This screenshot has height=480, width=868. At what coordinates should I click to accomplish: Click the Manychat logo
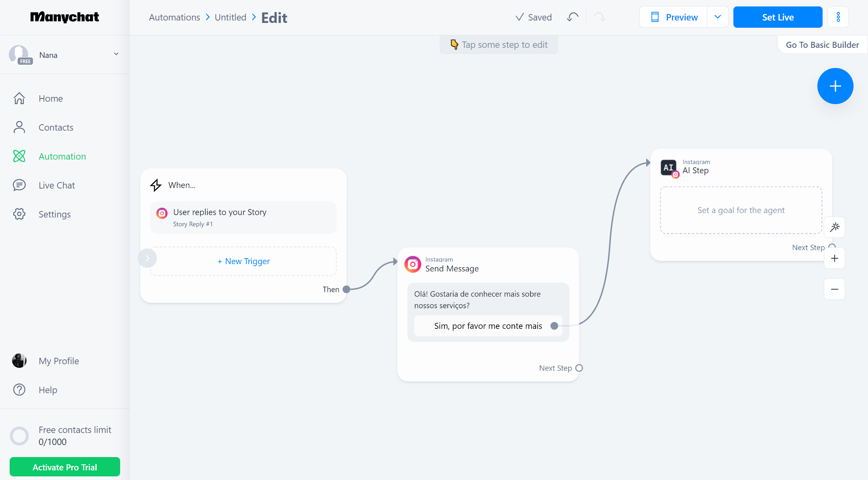(x=65, y=17)
